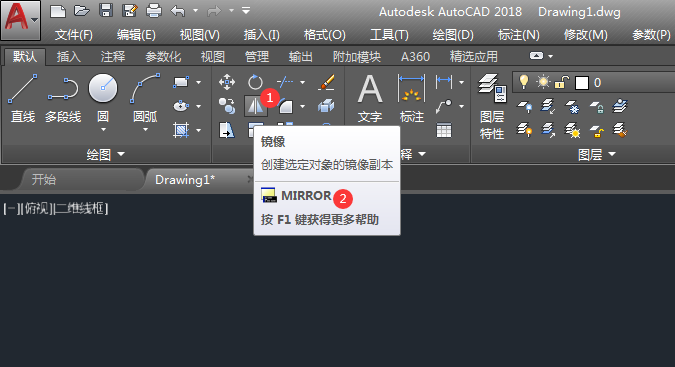
Task: Open the AutoCAD application menu button
Action: coord(21,20)
